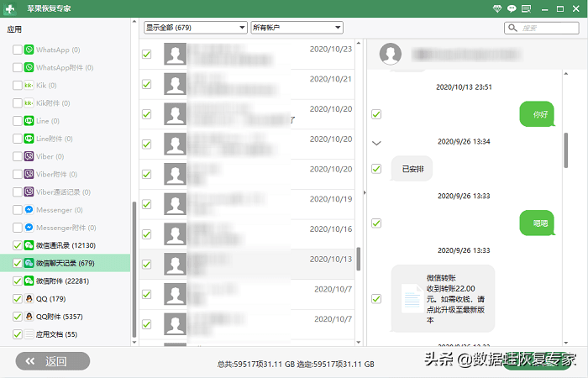Click the WhatsApp附件 icon
The image size is (588, 378).
tap(29, 67)
